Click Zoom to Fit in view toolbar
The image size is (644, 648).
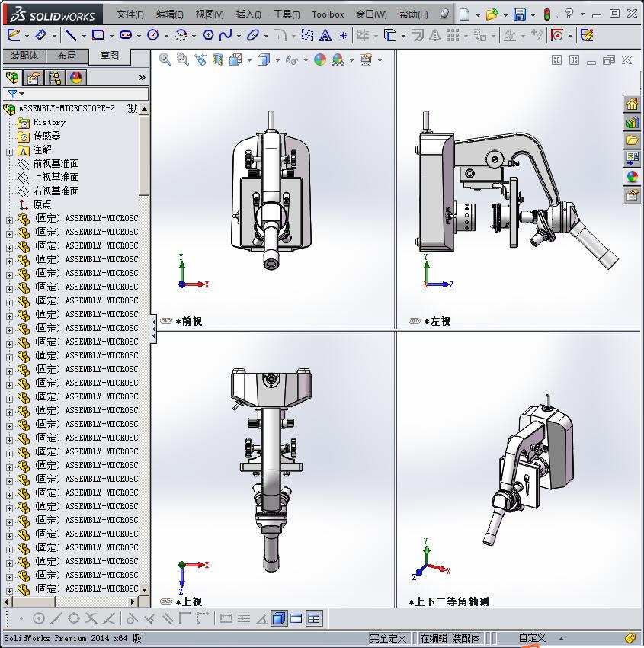(x=165, y=60)
